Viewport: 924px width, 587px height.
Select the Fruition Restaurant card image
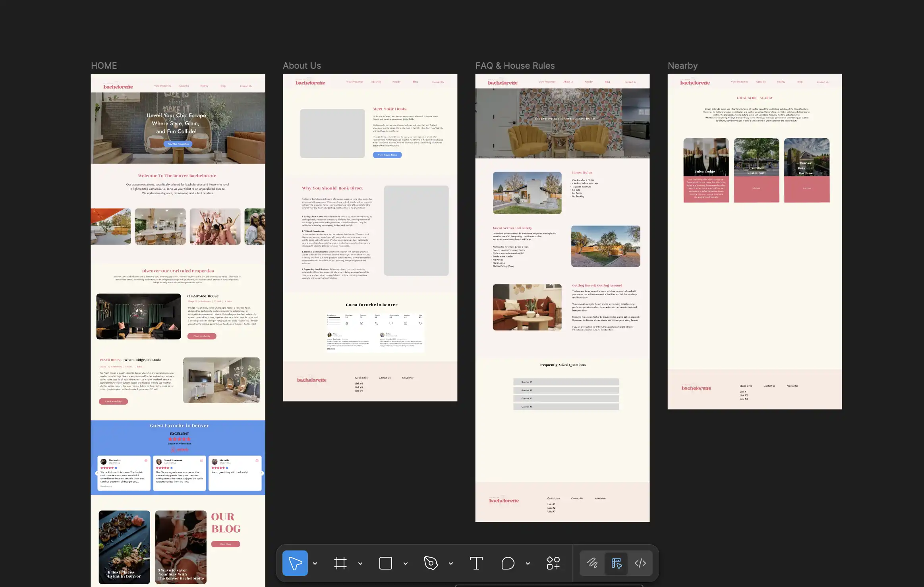[756, 157]
